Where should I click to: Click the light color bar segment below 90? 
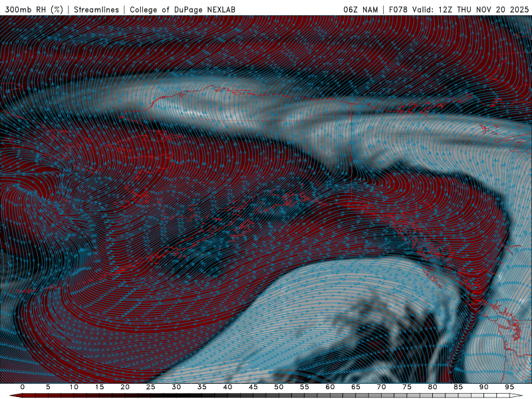[x=489, y=396]
